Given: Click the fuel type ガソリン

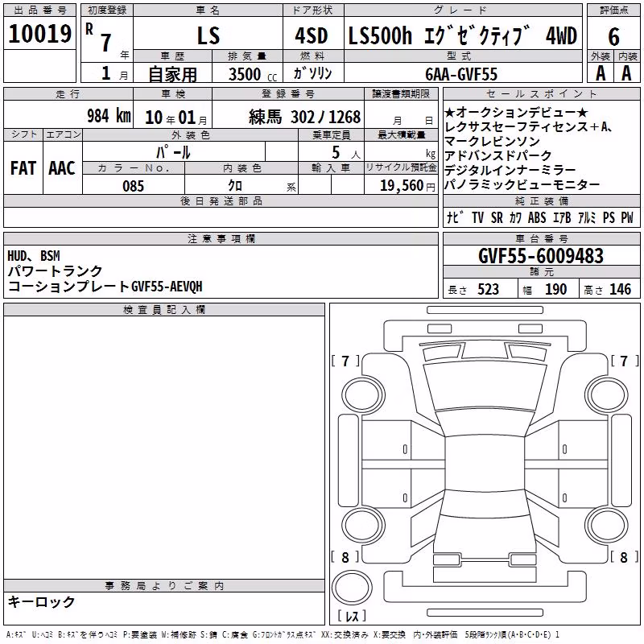Looking at the screenshot, I should pyautogui.click(x=312, y=73).
